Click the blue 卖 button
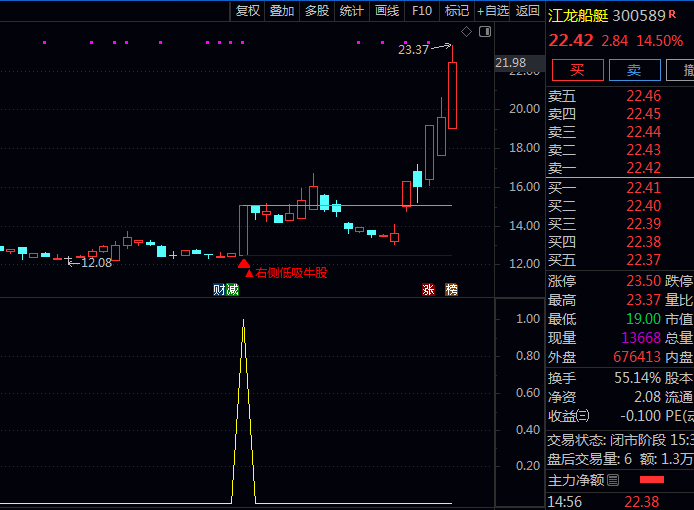The image size is (694, 510). tap(635, 70)
